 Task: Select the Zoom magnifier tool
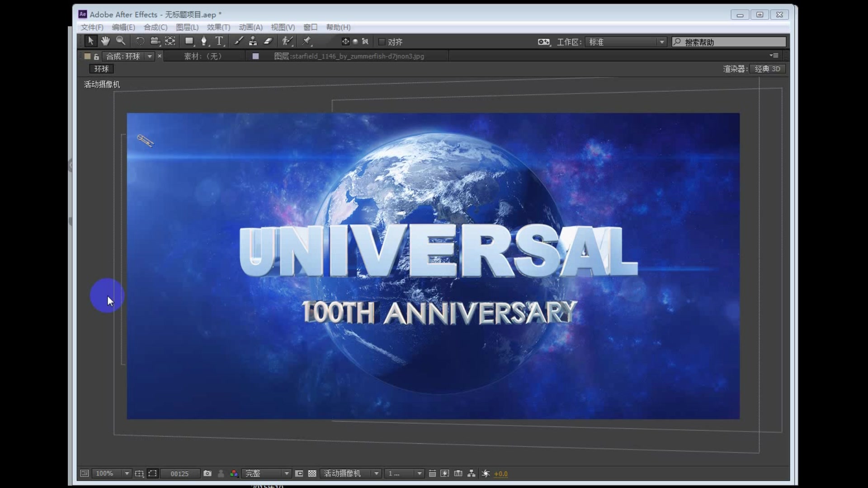[x=120, y=41]
